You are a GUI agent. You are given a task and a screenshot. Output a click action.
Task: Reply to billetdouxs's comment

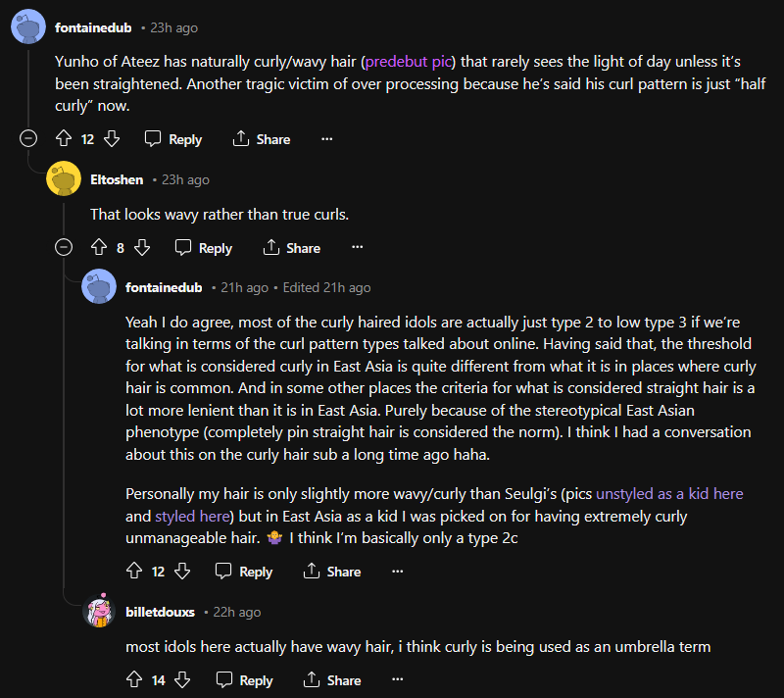pos(244,679)
